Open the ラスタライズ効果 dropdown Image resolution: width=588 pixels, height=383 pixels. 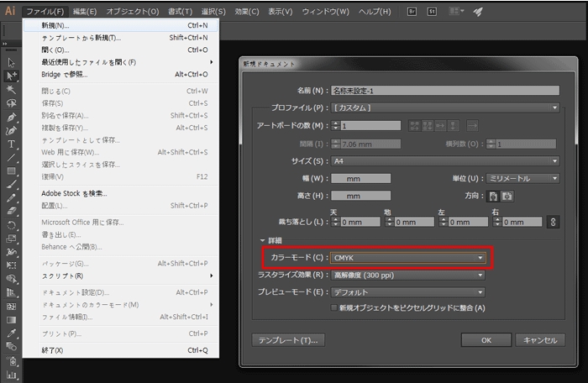pos(407,275)
